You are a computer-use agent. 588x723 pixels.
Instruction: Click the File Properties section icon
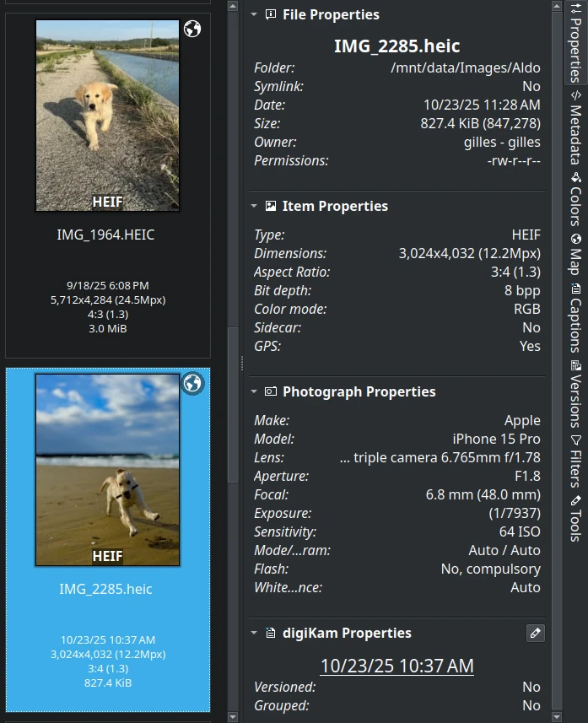[x=271, y=14]
